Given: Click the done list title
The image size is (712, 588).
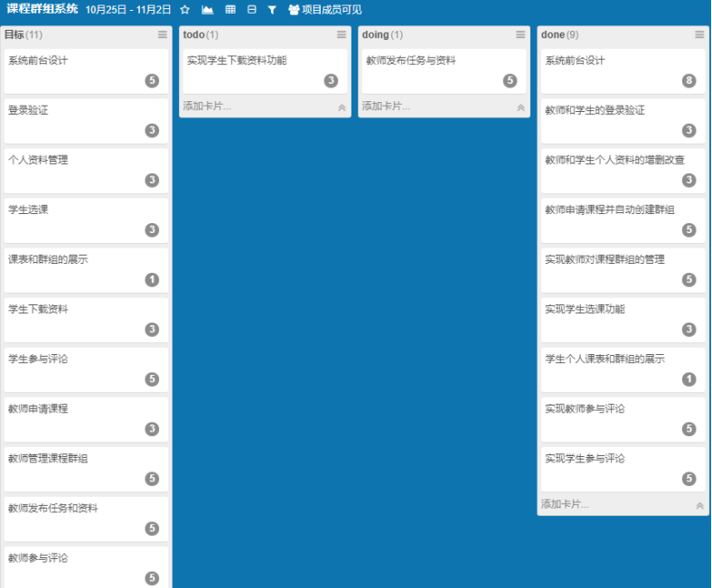Looking at the screenshot, I should click(x=553, y=34).
